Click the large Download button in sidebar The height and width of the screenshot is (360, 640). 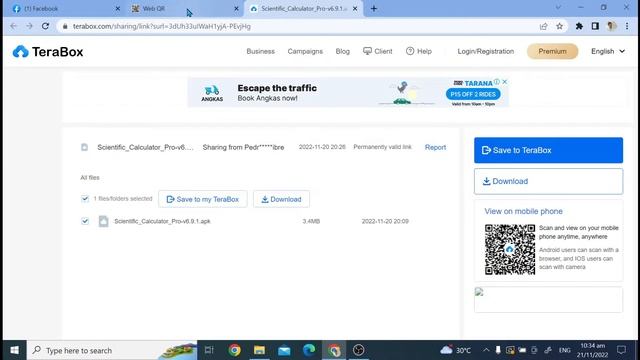[548, 181]
